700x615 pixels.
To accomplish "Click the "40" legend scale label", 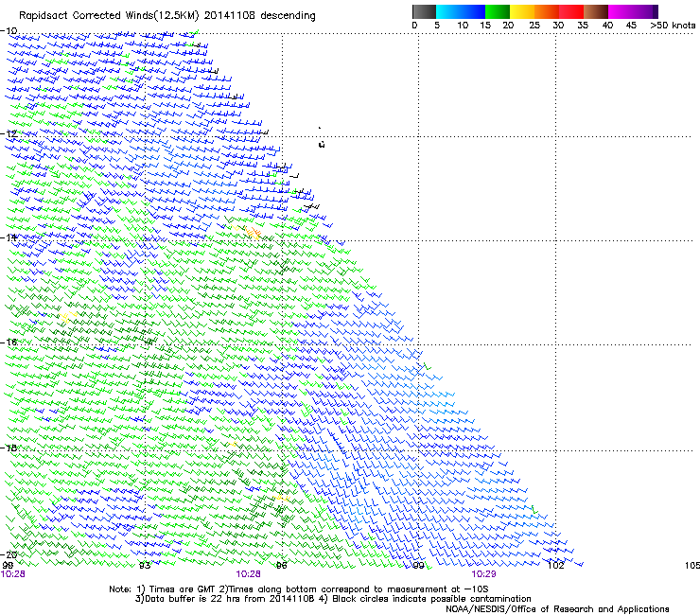I will pos(607,26).
